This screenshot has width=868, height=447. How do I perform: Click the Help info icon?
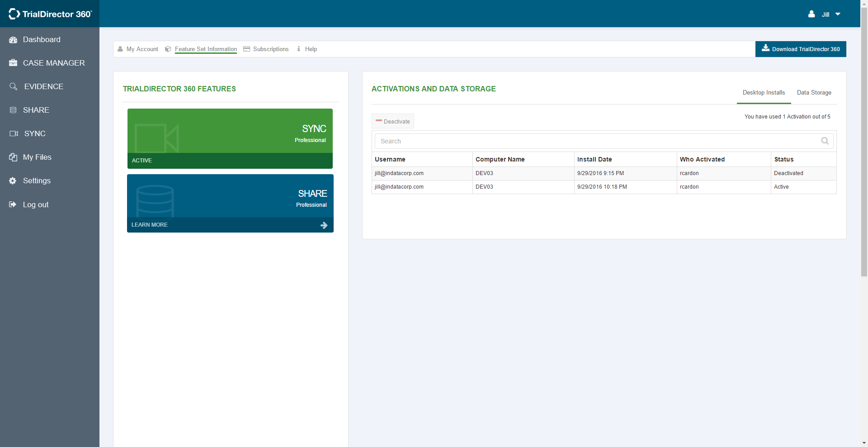[299, 49]
